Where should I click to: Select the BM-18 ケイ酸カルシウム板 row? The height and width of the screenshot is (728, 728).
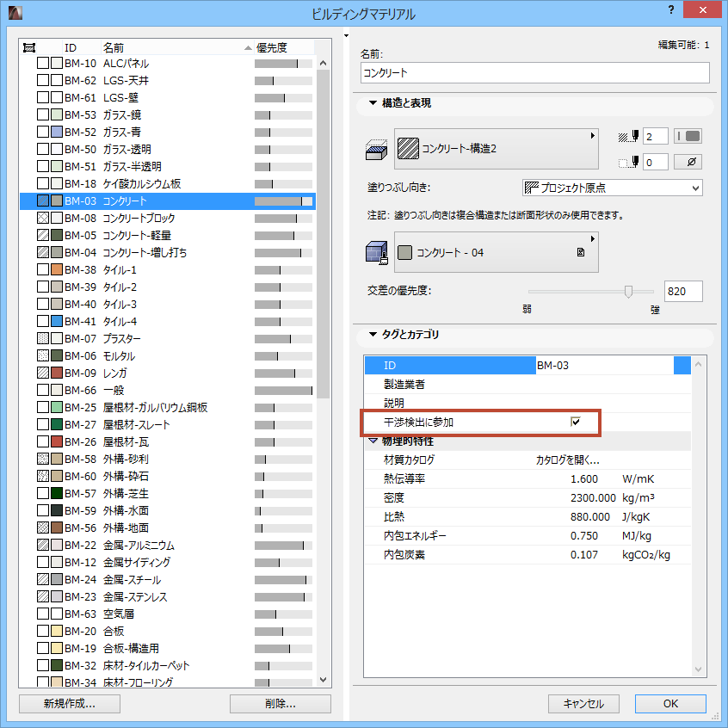pos(168,183)
